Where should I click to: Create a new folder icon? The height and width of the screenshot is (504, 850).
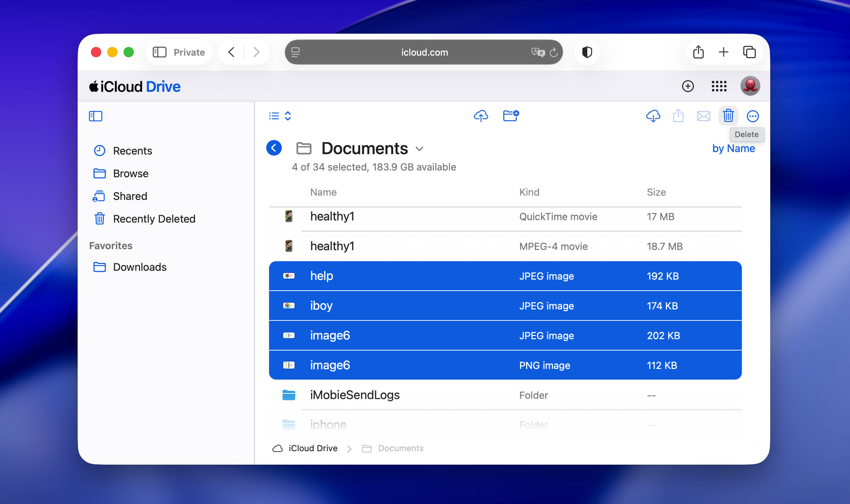(511, 116)
